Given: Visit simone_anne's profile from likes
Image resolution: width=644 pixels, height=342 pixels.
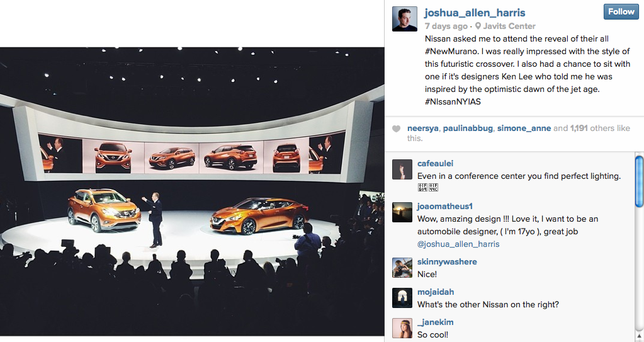Looking at the screenshot, I should tap(524, 128).
